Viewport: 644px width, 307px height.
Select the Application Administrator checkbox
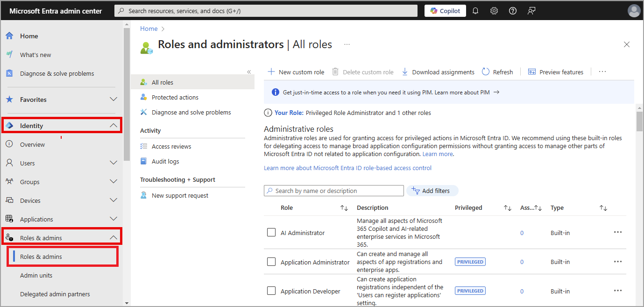pyautogui.click(x=271, y=262)
